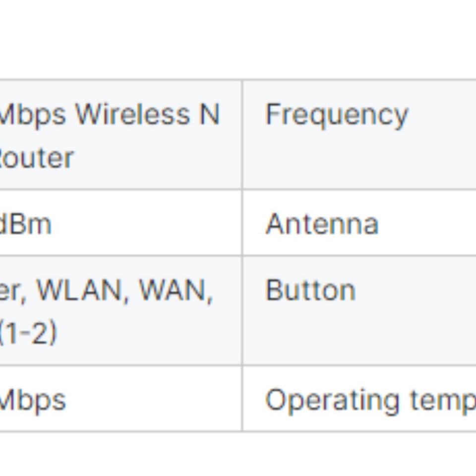The image size is (476, 476).
Task: Click the white area above the table
Action: 238,40
